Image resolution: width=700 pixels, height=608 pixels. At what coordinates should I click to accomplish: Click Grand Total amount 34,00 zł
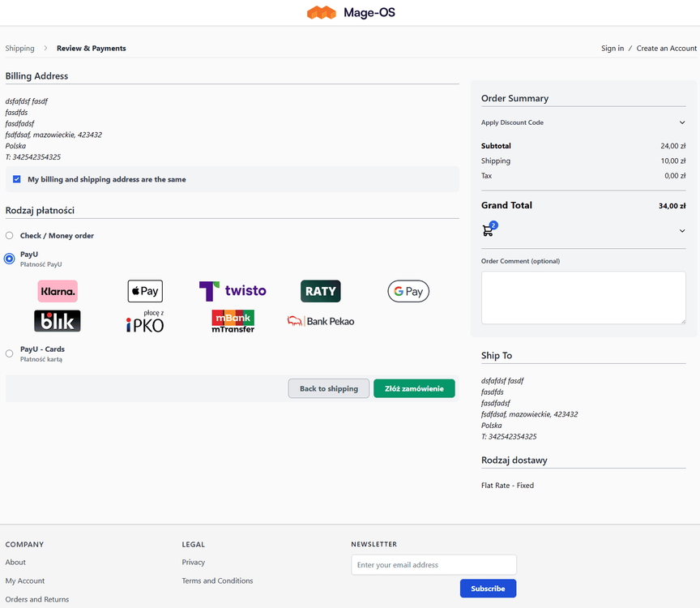(672, 206)
